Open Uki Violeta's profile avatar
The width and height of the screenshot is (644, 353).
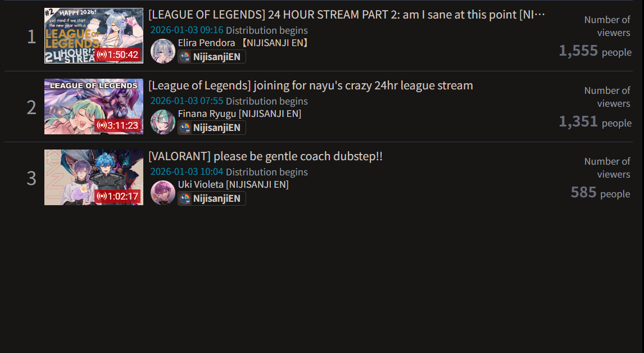tap(162, 192)
